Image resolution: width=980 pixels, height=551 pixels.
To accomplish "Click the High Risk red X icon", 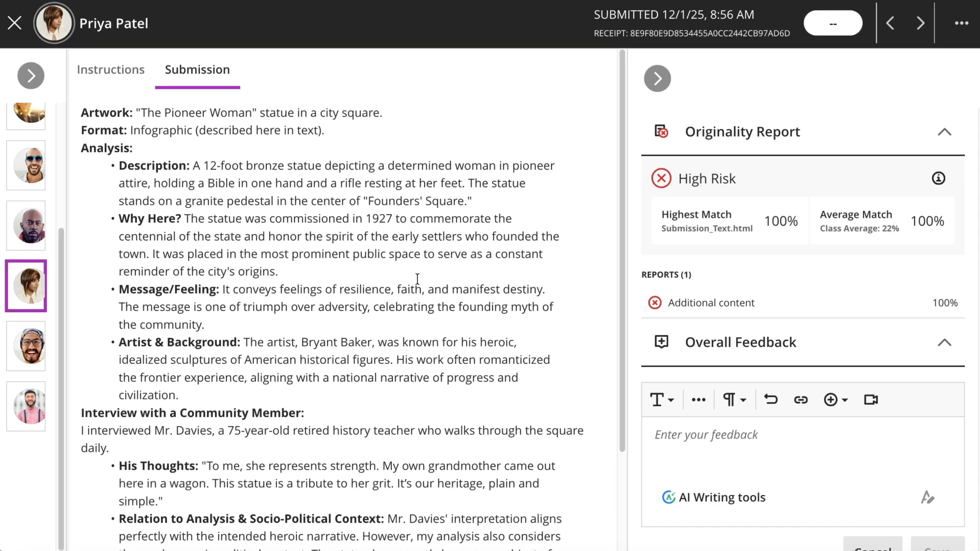I will (x=661, y=178).
